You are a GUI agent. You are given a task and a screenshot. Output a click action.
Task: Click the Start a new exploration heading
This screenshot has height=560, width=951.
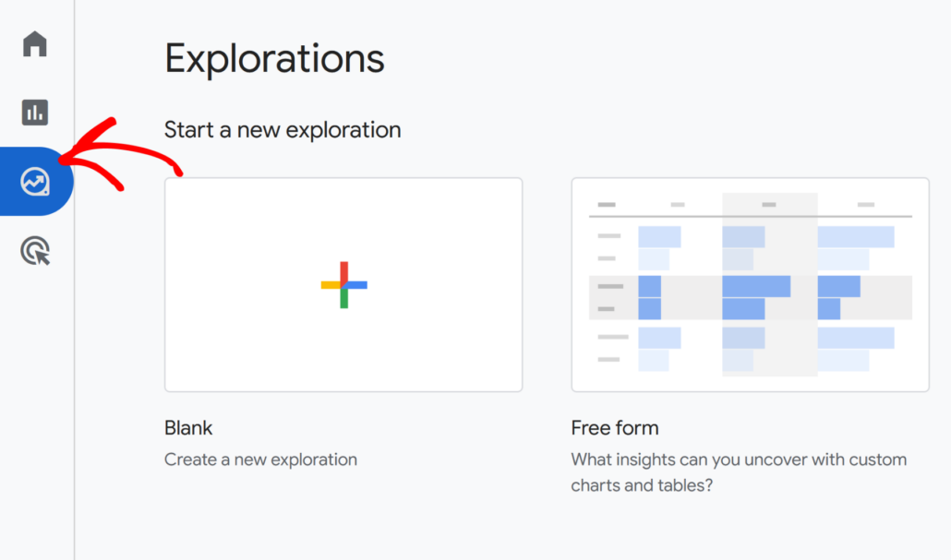(x=283, y=129)
